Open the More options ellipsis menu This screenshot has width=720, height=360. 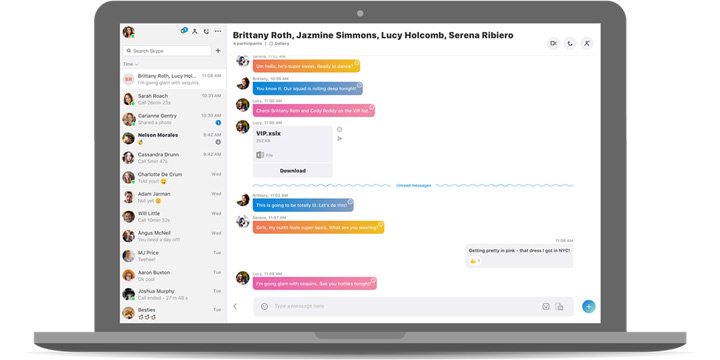218,31
